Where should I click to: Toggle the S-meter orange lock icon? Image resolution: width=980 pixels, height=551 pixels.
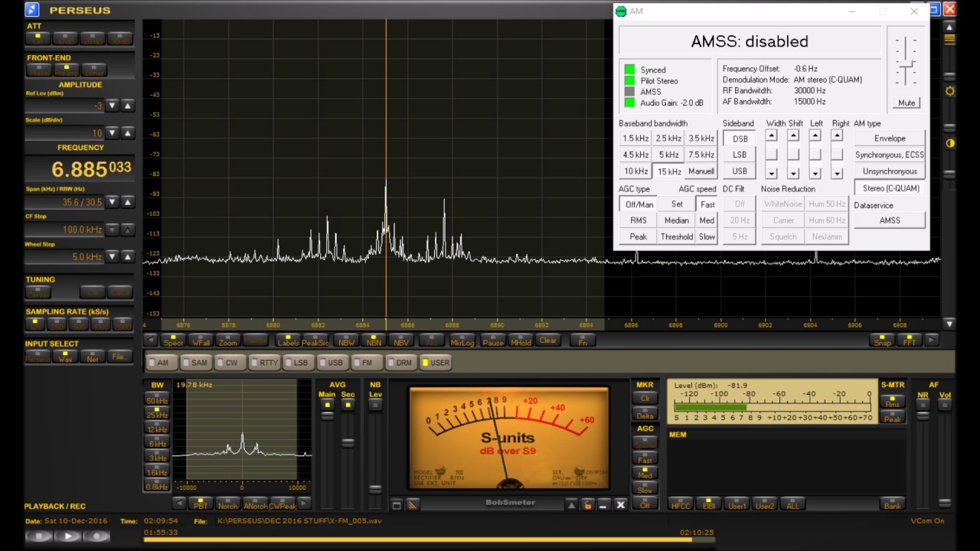coord(587,505)
